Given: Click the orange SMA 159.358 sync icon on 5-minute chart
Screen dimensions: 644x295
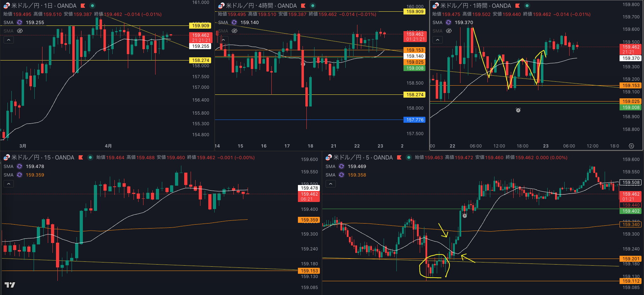Looking at the screenshot, I should click(341, 175).
